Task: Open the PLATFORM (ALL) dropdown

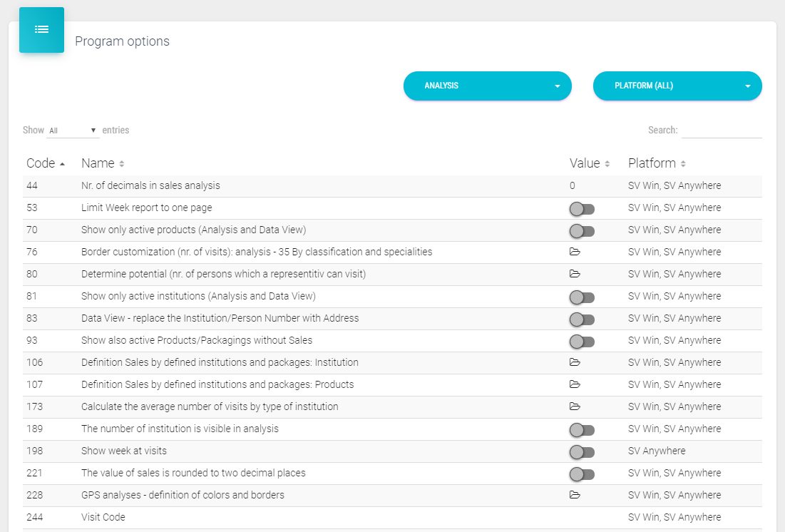Action: pyautogui.click(x=677, y=86)
